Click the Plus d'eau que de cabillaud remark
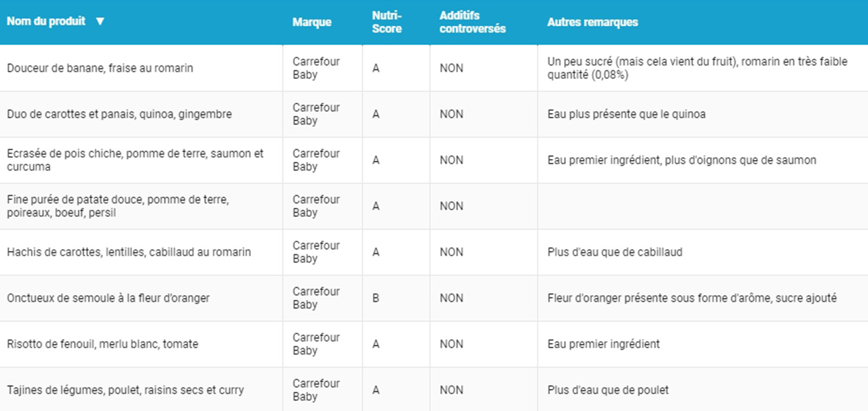 click(x=614, y=252)
